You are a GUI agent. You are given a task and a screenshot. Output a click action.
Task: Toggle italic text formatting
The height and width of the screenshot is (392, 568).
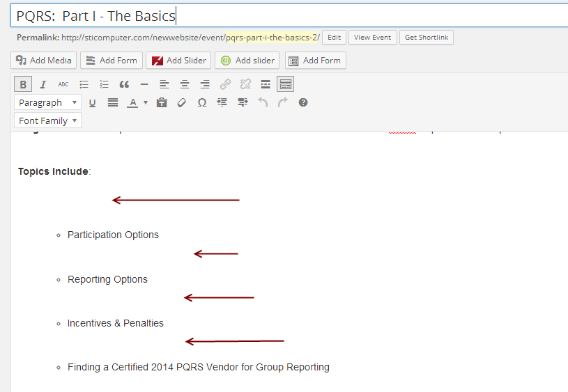click(43, 84)
